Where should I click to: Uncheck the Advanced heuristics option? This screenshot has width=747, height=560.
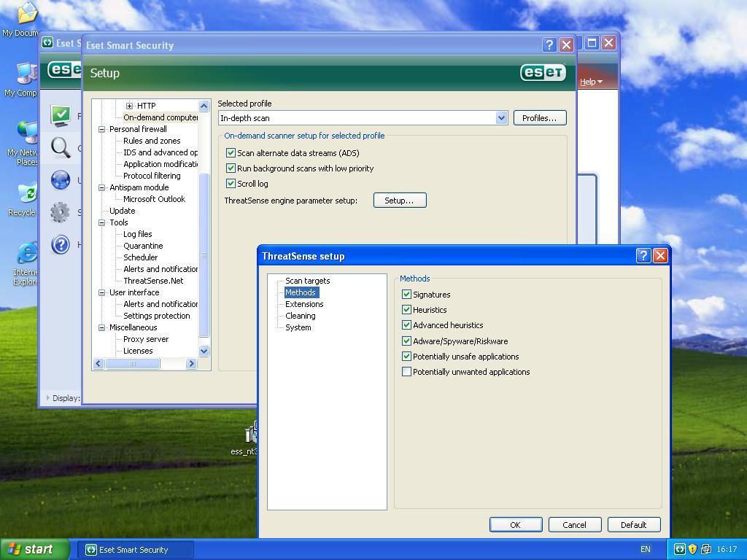click(407, 325)
